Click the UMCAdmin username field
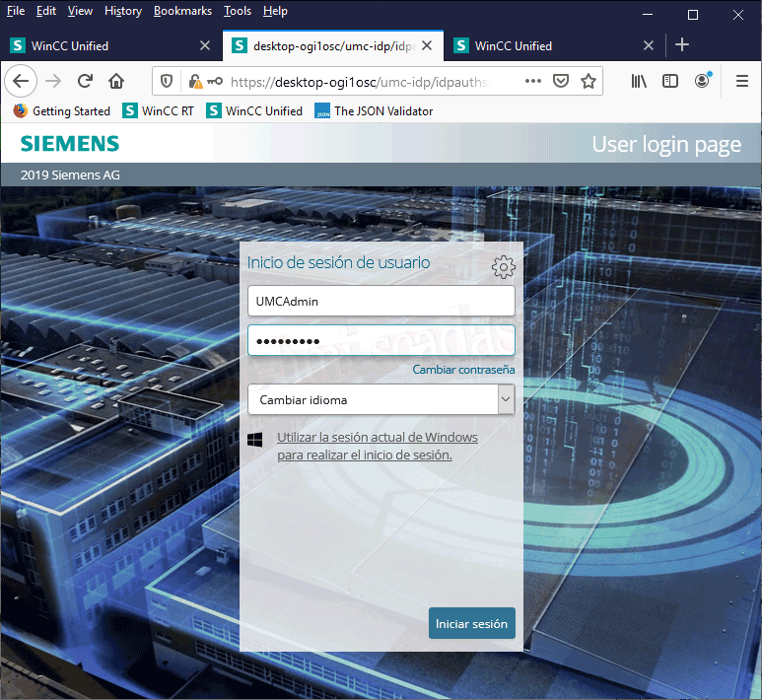The width and height of the screenshot is (762, 700). 381,302
